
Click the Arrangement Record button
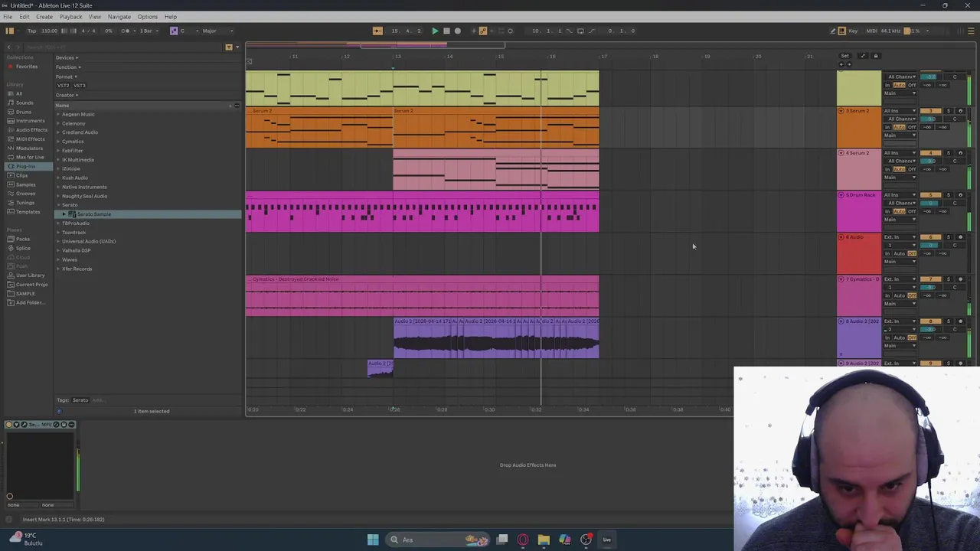[x=458, y=31]
